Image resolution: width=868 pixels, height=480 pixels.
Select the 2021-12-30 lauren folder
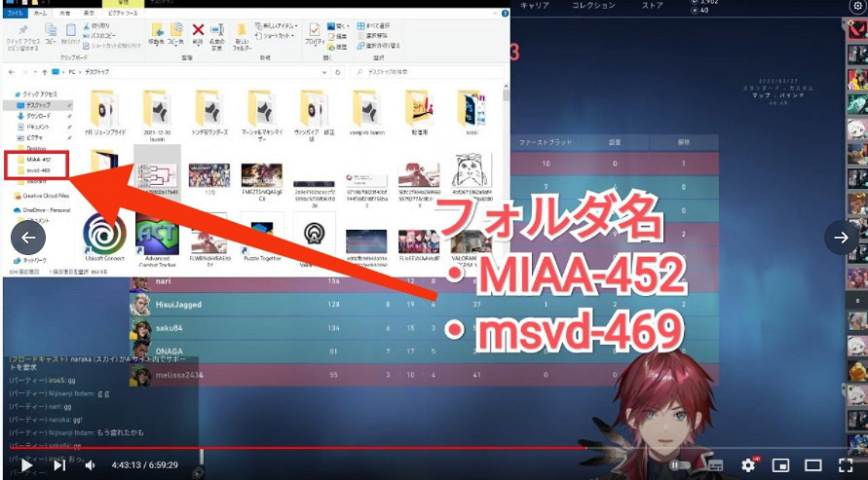click(x=157, y=115)
